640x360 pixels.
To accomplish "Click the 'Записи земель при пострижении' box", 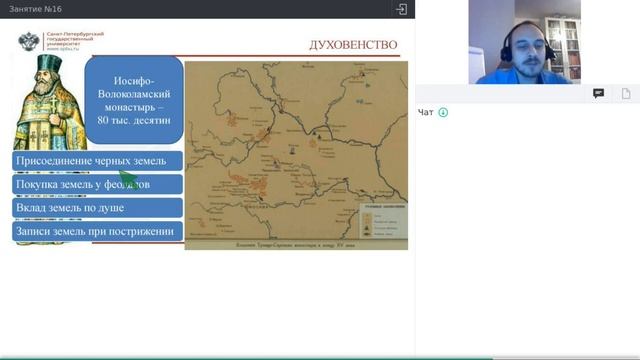I will tap(97, 231).
